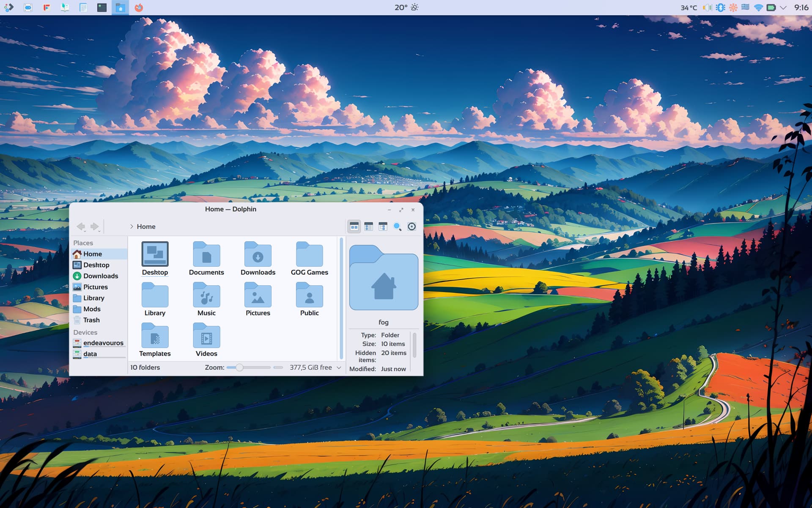Switch to Compact view mode

[x=369, y=226]
